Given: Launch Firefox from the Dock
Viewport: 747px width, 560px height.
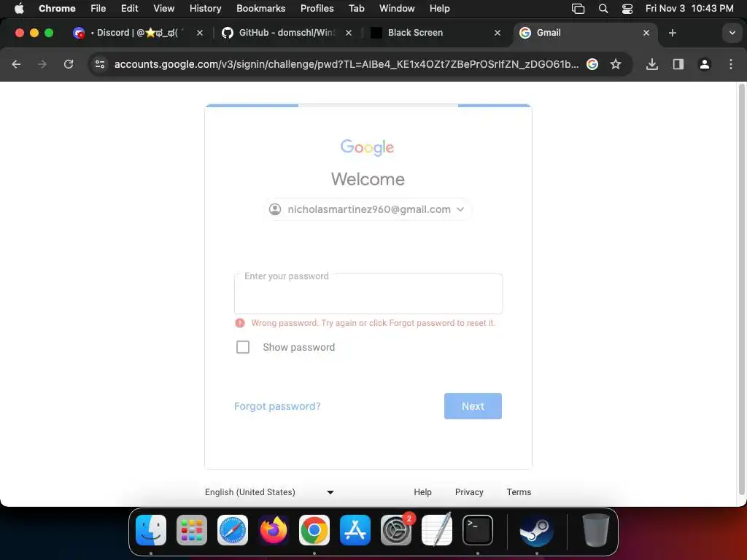Looking at the screenshot, I should 274,530.
